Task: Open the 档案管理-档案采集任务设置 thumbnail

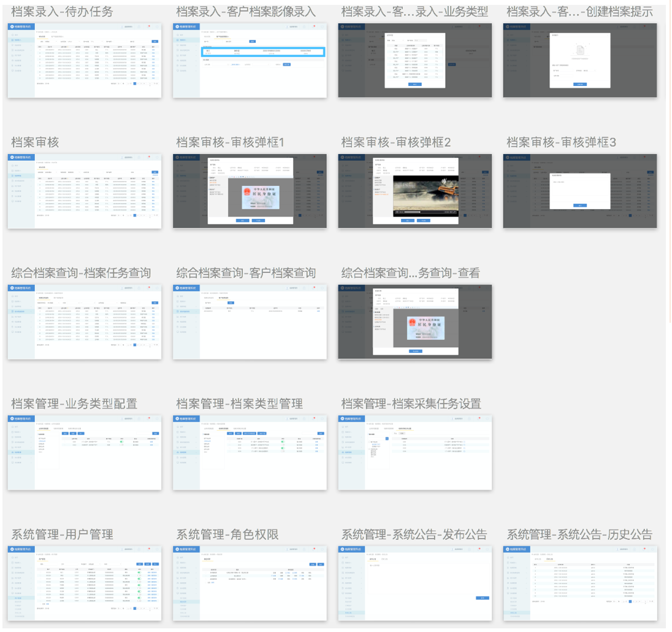Action: (415, 453)
